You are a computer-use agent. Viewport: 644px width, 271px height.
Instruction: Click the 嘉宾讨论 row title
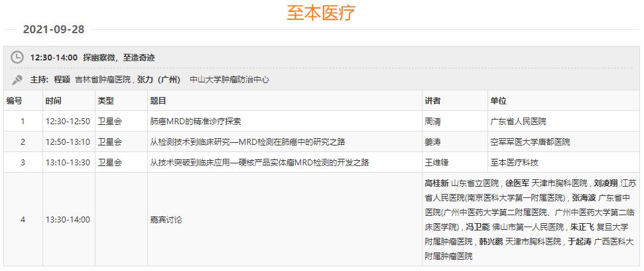(166, 220)
